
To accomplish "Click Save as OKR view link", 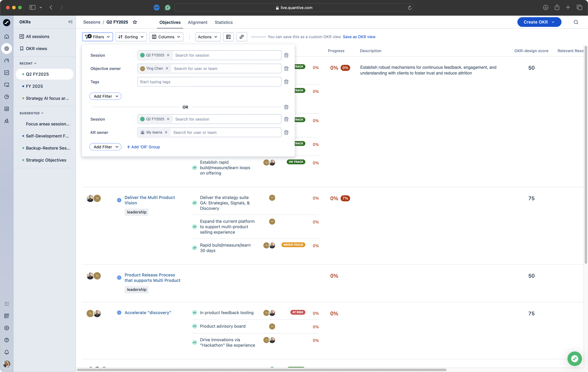I will click(359, 37).
